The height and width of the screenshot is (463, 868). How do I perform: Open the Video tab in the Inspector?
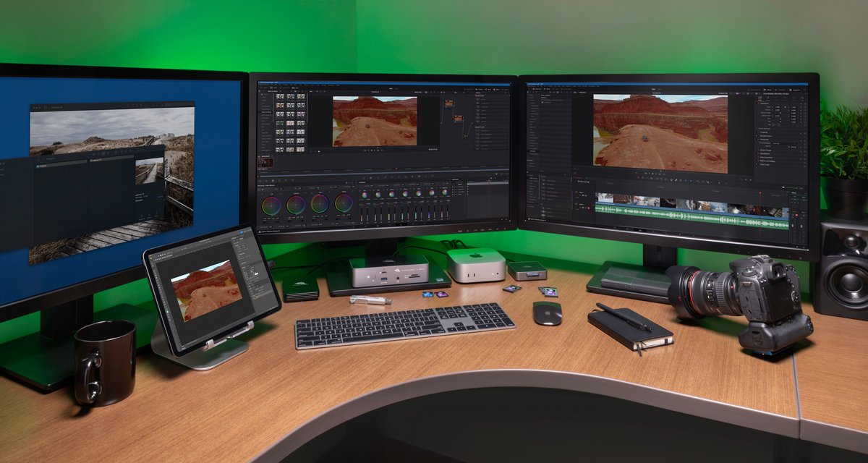coord(759,98)
